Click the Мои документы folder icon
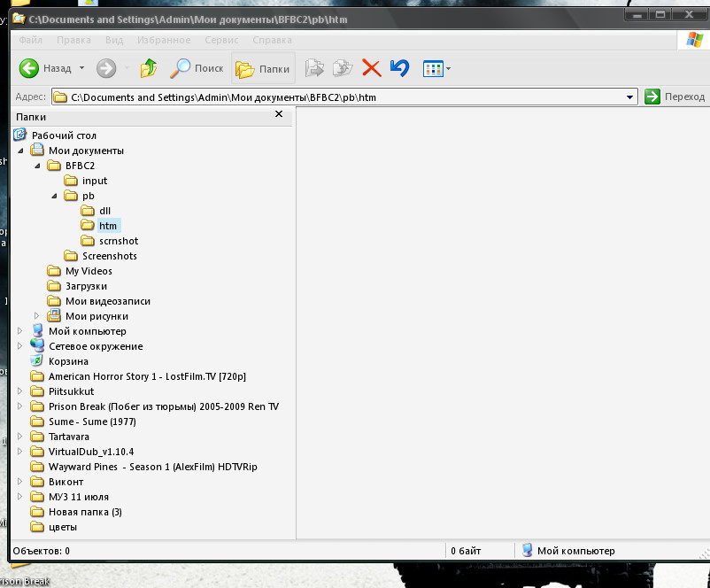 (x=36, y=150)
